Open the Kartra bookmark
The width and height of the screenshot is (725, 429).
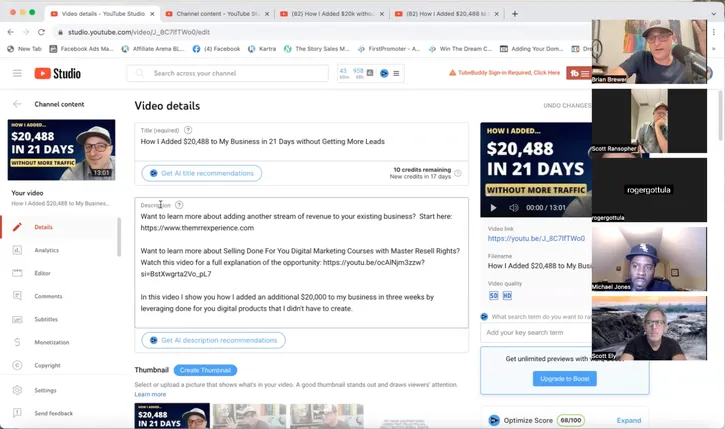[x=262, y=49]
